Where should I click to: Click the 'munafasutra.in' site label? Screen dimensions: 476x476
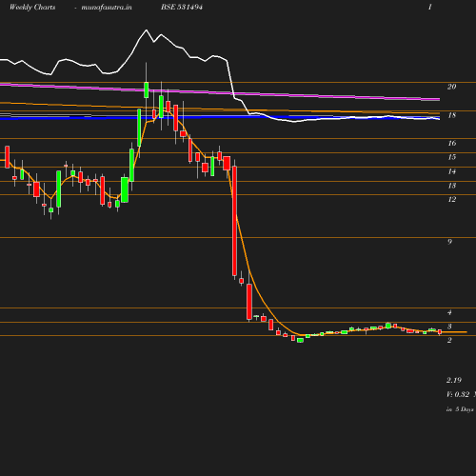107,8
